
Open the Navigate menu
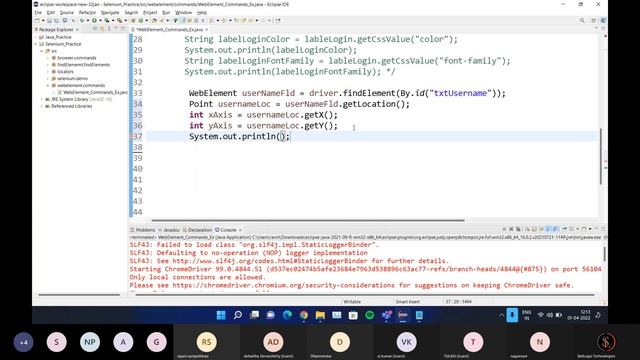click(x=110, y=13)
